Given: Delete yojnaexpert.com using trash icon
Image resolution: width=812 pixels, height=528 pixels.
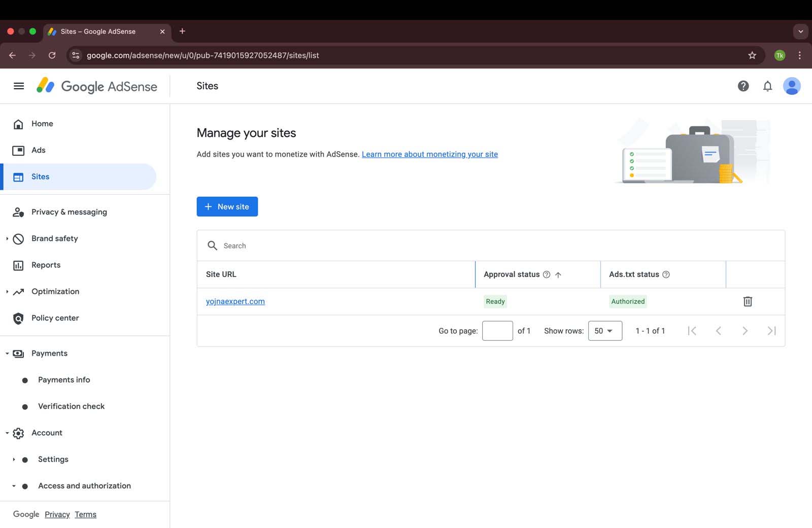Looking at the screenshot, I should point(748,301).
